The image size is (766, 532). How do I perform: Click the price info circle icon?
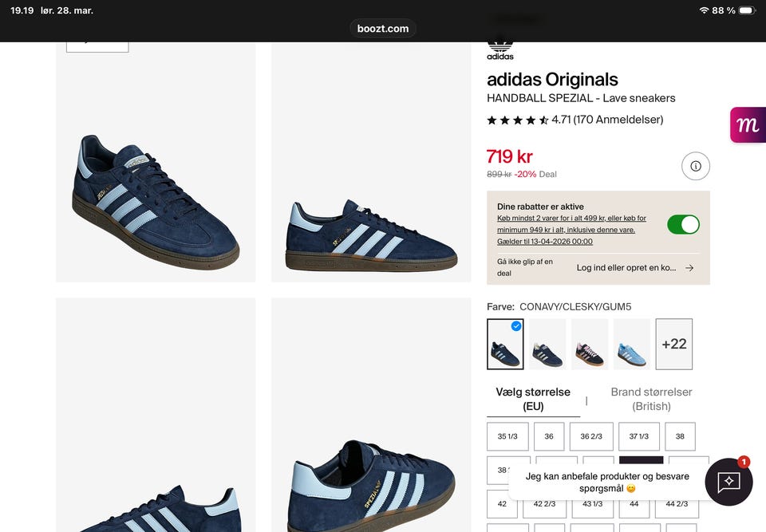pyautogui.click(x=696, y=166)
